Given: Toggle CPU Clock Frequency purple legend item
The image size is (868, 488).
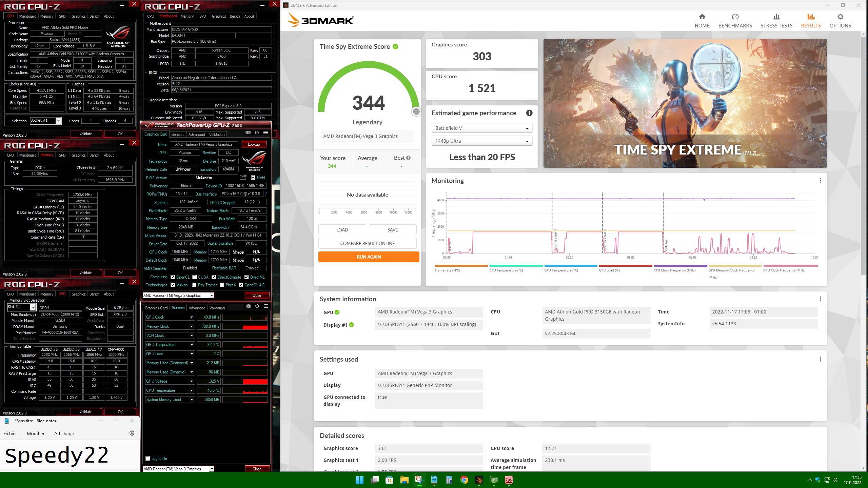Looking at the screenshot, I should click(x=680, y=269).
